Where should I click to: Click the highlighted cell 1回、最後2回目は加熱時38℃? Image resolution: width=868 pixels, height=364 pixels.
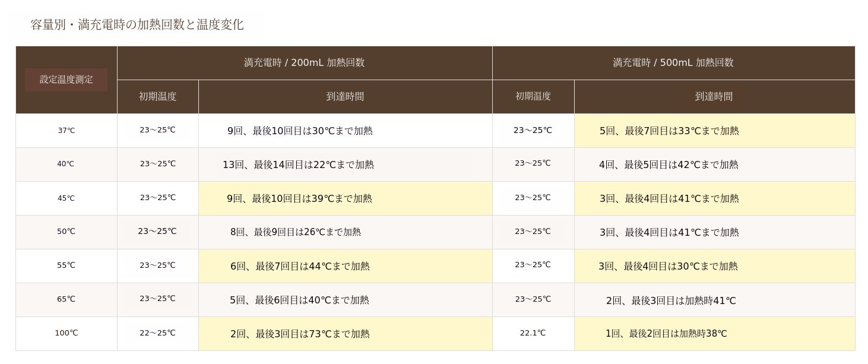click(x=666, y=334)
